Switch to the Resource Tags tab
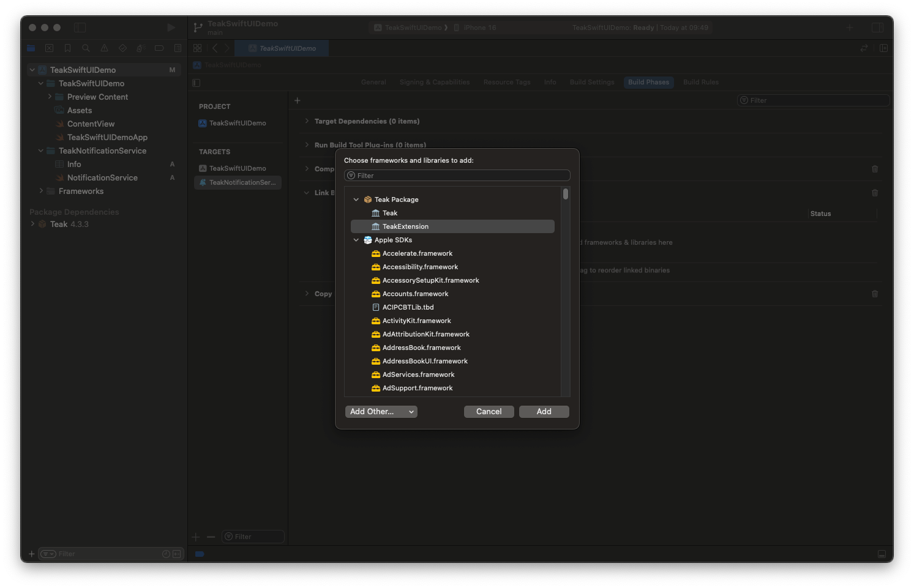This screenshot has height=588, width=914. [507, 83]
